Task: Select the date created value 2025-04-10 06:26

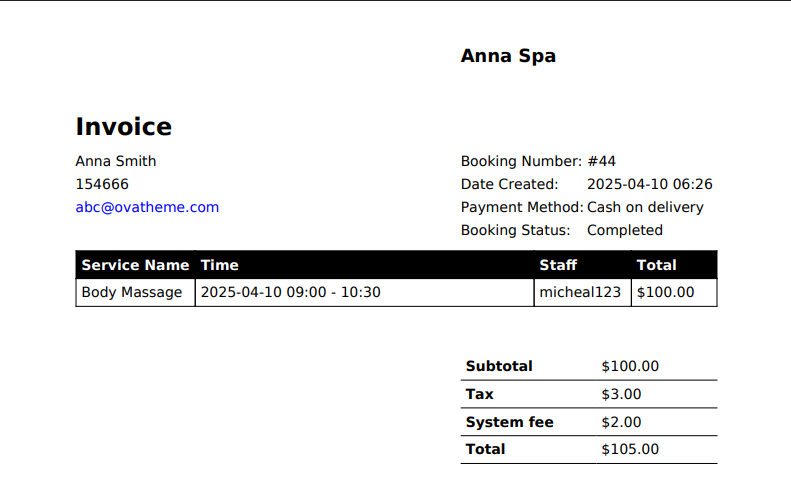Action: tap(649, 184)
